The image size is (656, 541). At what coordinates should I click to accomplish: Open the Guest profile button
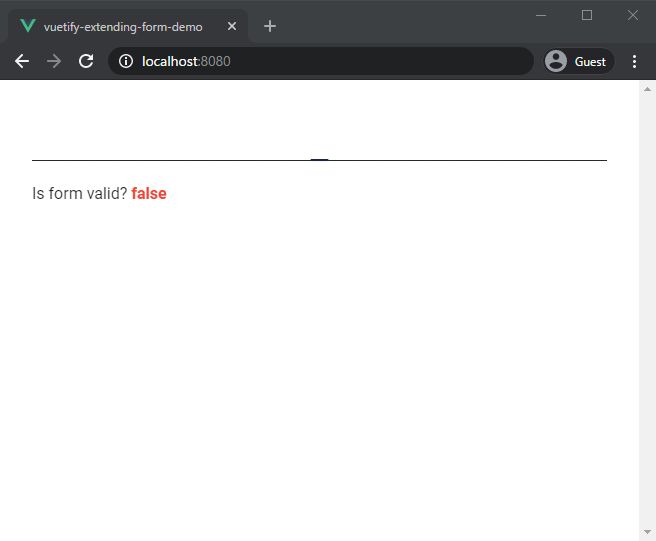click(x=577, y=61)
